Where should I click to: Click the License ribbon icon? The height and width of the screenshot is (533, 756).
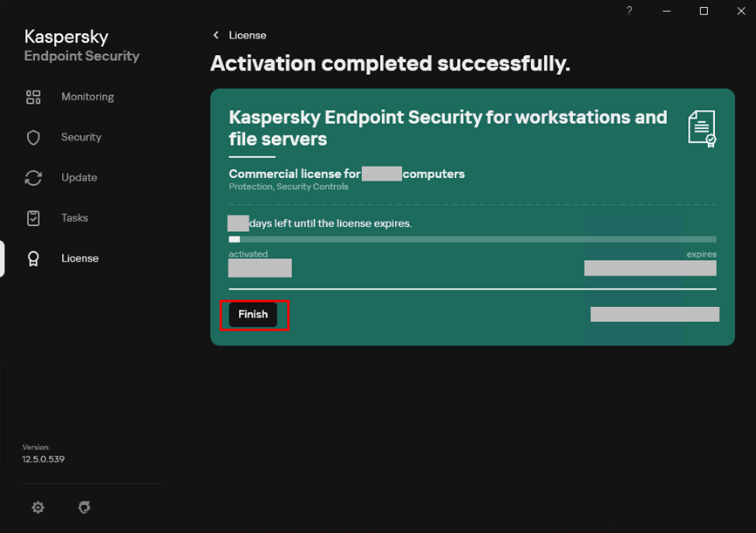(x=33, y=258)
